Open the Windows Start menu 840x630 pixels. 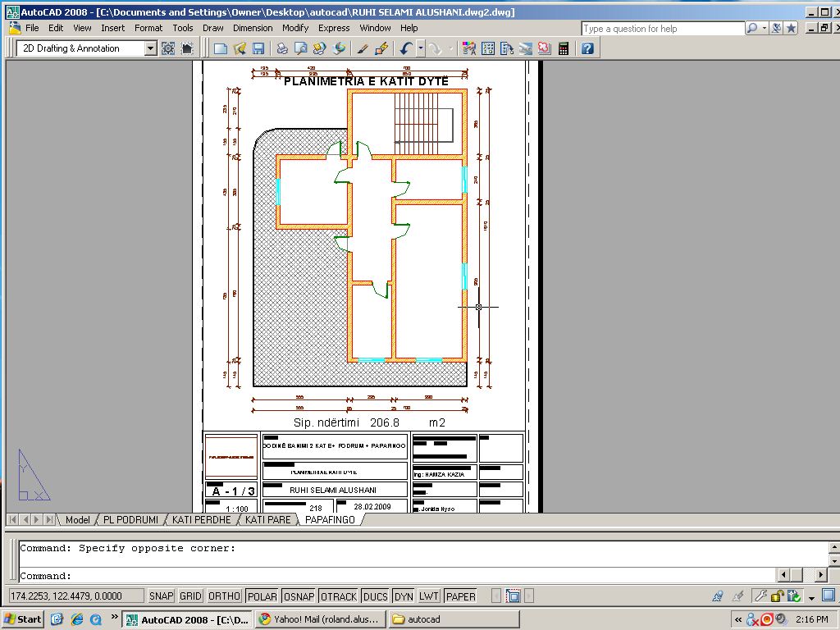[x=23, y=619]
